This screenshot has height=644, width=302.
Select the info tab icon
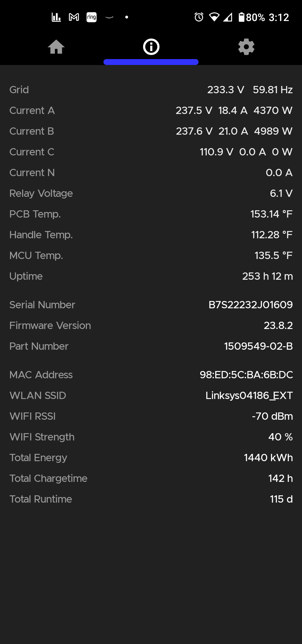pyautogui.click(x=151, y=47)
